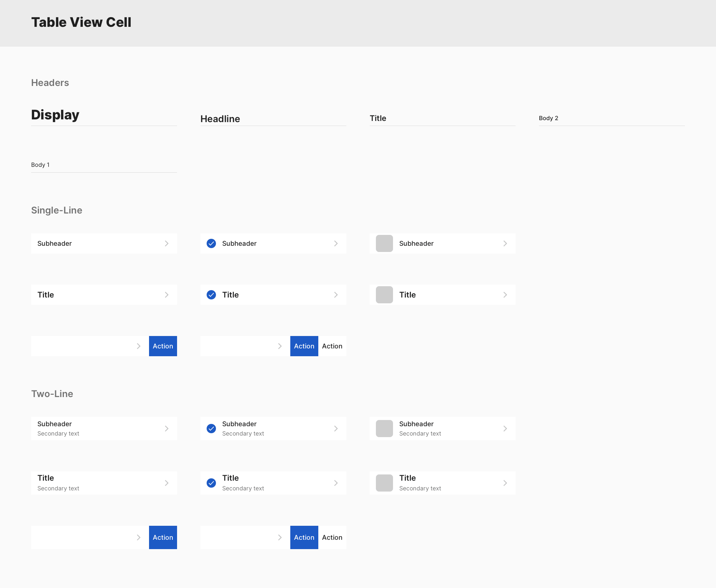The image size is (716, 588).
Task: Click the blue checkmark in the single-line Title cell
Action: [x=211, y=295]
